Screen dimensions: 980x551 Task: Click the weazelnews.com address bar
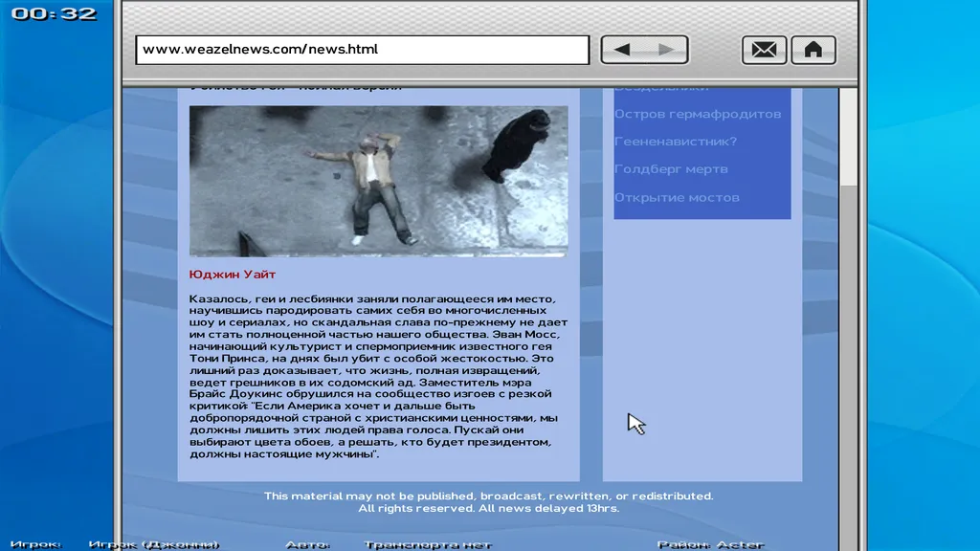362,50
